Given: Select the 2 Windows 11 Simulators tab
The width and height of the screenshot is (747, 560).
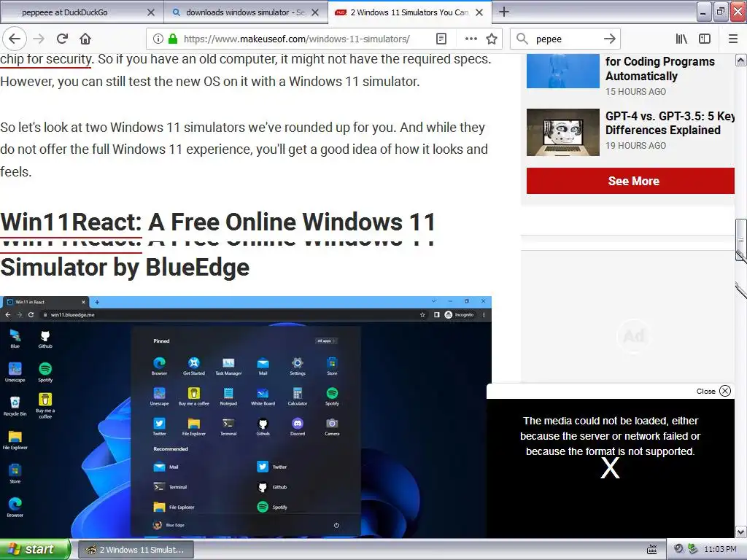Looking at the screenshot, I should pos(410,12).
